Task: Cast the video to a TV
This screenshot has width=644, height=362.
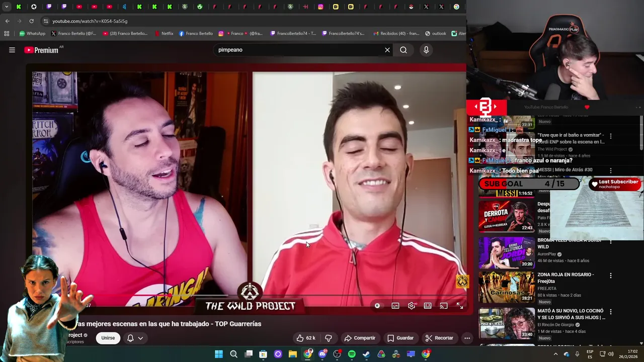Action: coord(444,306)
